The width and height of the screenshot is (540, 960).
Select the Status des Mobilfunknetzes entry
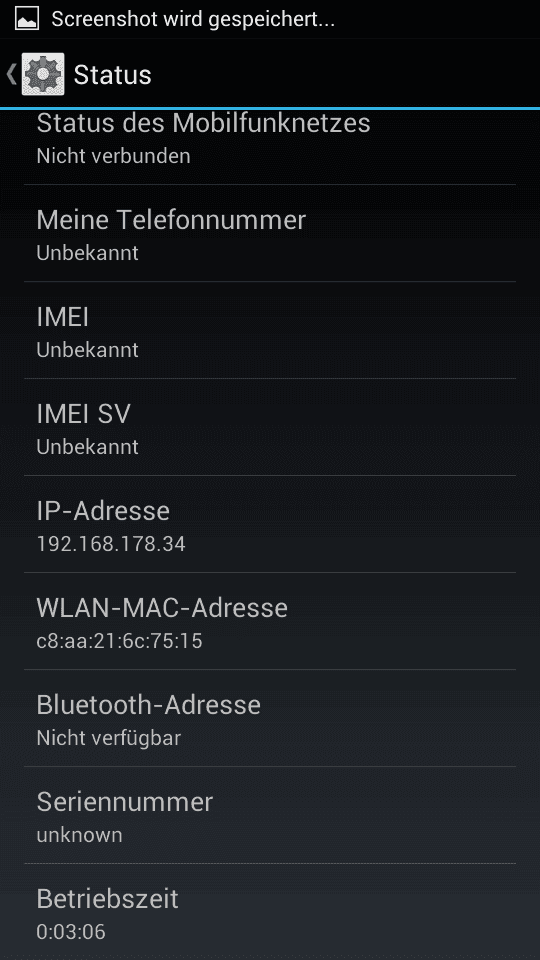tap(270, 148)
